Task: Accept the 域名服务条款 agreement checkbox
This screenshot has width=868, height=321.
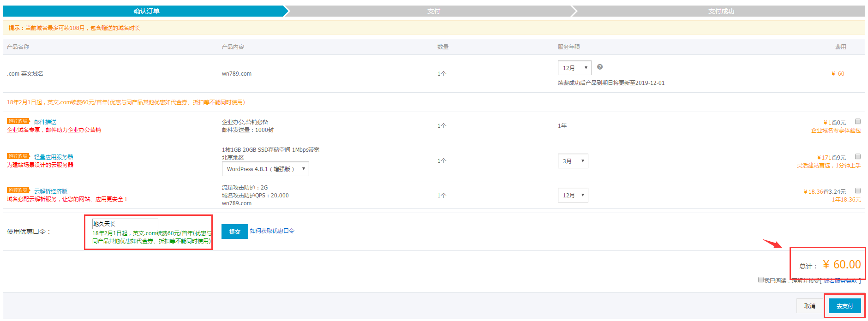Action: click(x=760, y=279)
